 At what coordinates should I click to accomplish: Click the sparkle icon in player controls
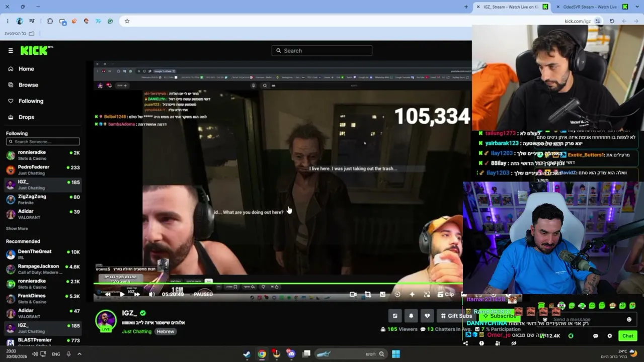412,295
